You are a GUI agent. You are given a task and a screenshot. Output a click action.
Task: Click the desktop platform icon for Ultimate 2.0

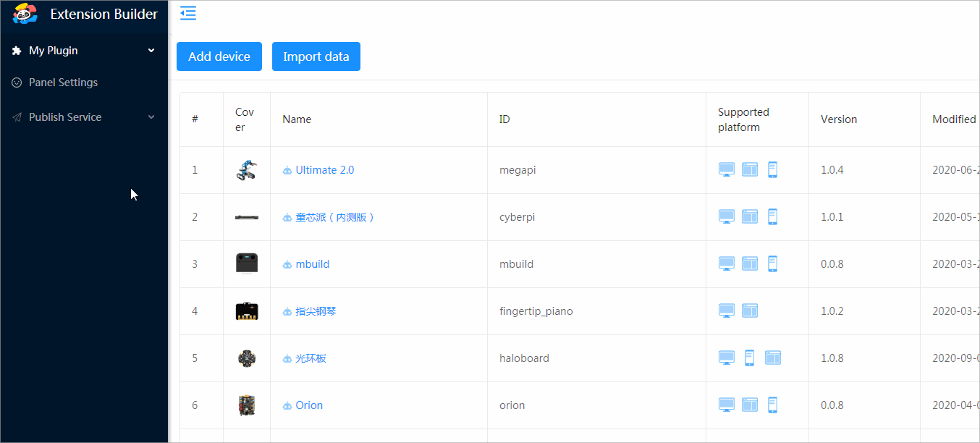tap(726, 169)
